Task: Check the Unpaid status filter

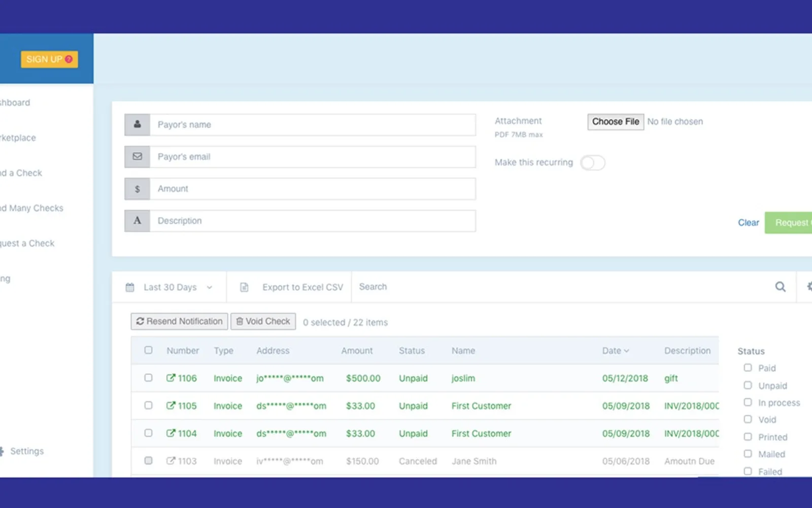Action: tap(748, 385)
